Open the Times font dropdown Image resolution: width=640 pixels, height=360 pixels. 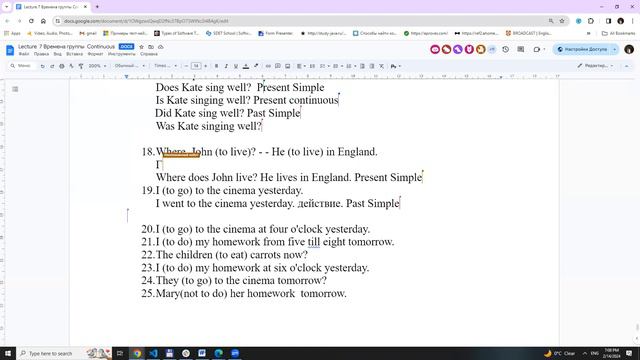coord(165,66)
